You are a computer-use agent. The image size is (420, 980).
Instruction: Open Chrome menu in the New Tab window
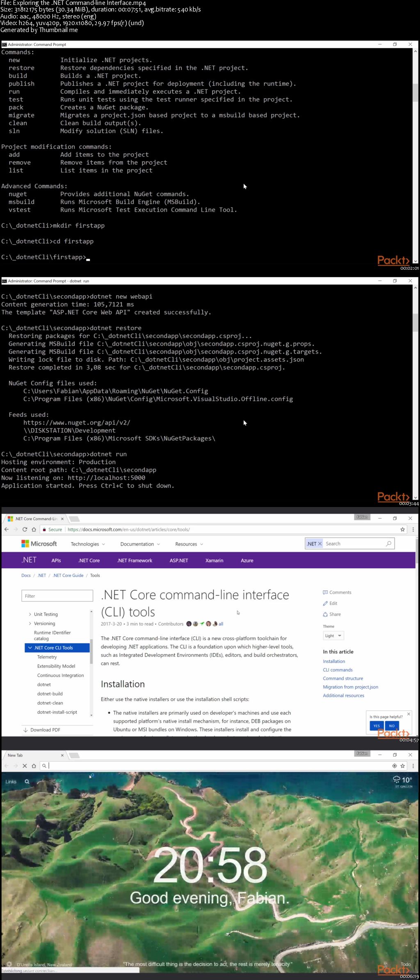click(x=413, y=766)
